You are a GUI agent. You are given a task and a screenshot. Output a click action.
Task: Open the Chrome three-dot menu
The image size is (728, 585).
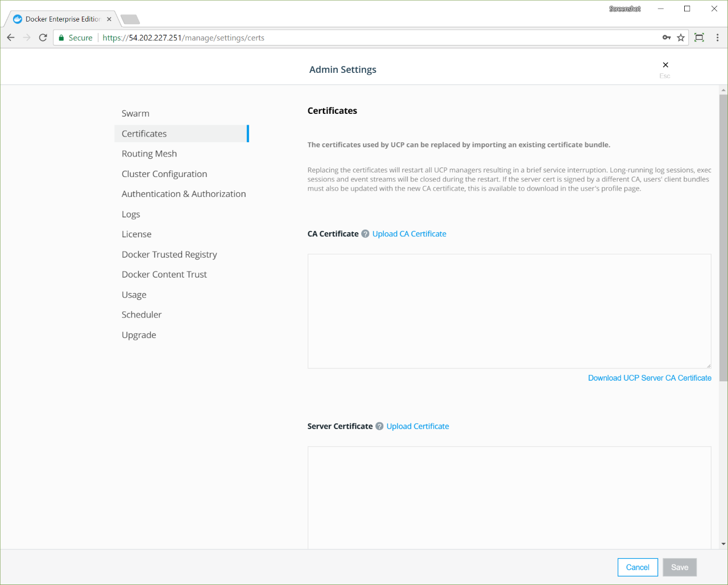[x=717, y=38]
